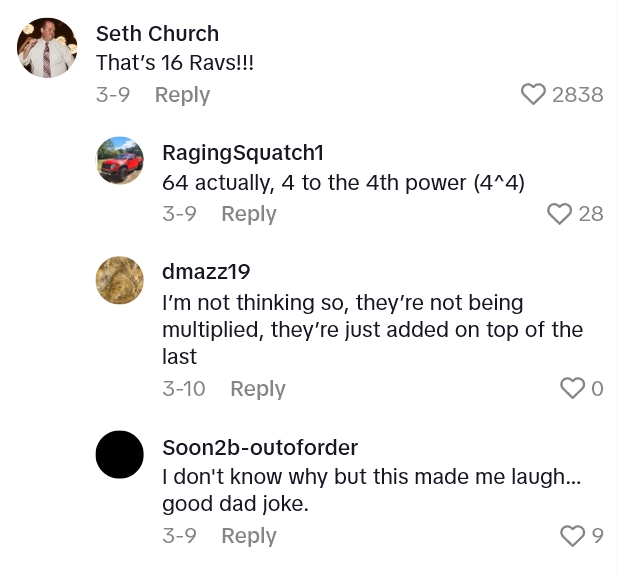
Task: Like RagingSquatch1's reply with the heart
Action: 559,213
